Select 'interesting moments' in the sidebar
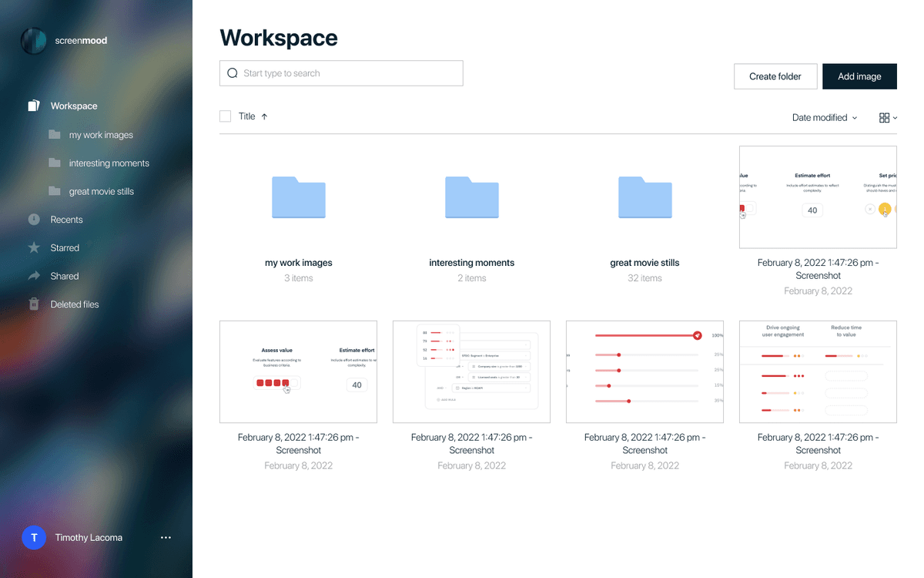The width and height of the screenshot is (924, 578). tap(109, 163)
